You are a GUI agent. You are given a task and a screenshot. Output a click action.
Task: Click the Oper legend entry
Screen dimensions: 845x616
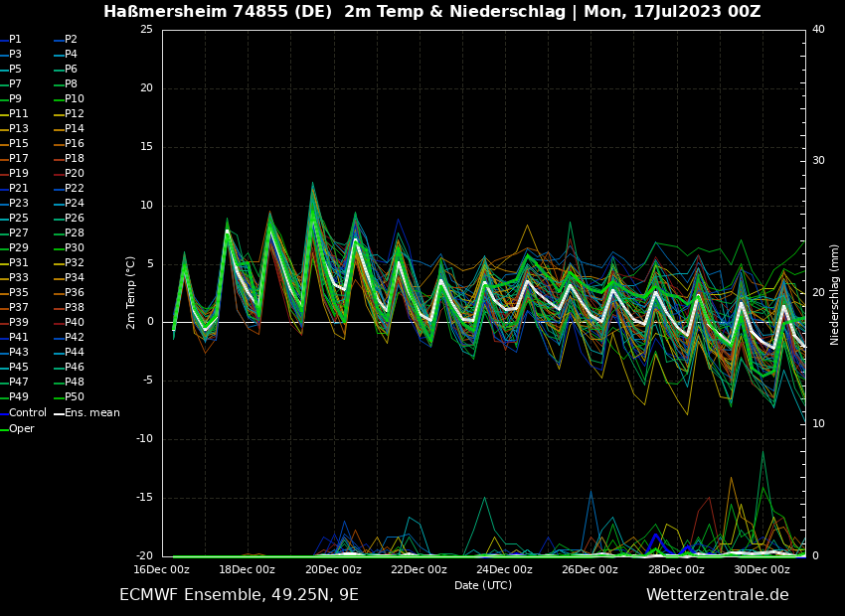(x=22, y=429)
